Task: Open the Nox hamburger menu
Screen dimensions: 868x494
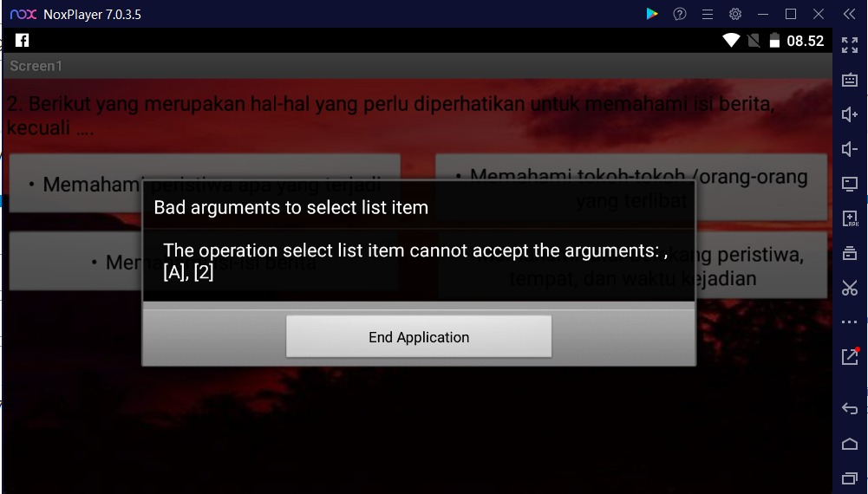Action: (x=708, y=15)
